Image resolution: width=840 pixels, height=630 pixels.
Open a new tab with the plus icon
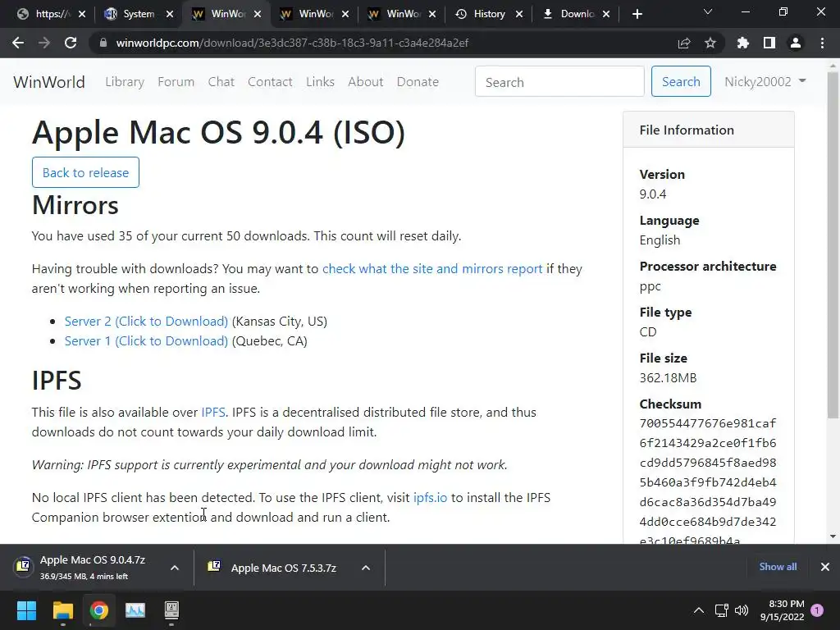(637, 14)
